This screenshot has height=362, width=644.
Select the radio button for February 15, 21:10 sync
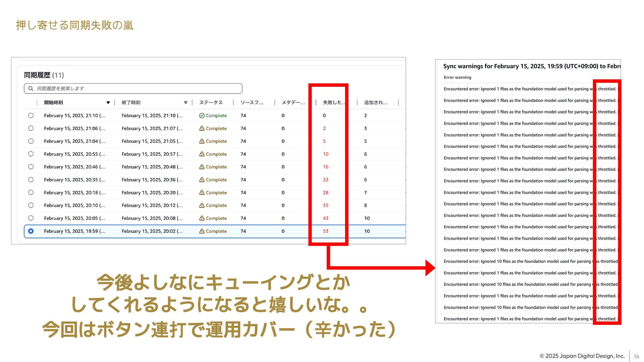tap(31, 116)
